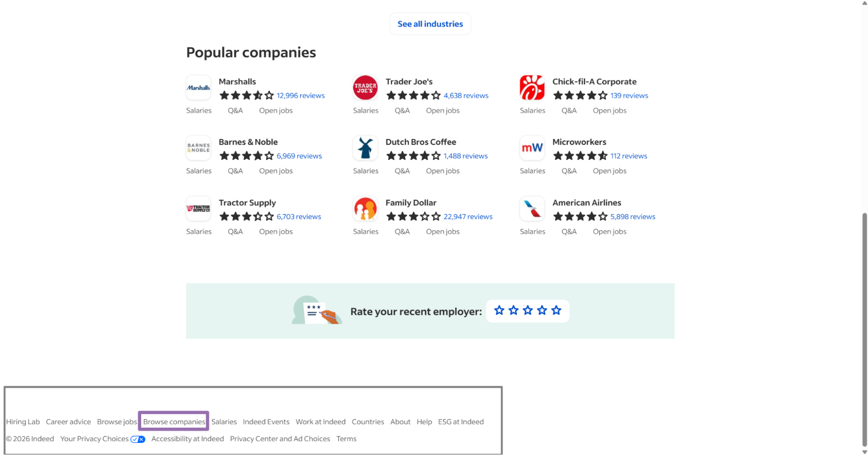Click the scrollbar down arrow
This screenshot has height=455, width=868.
tap(864, 452)
